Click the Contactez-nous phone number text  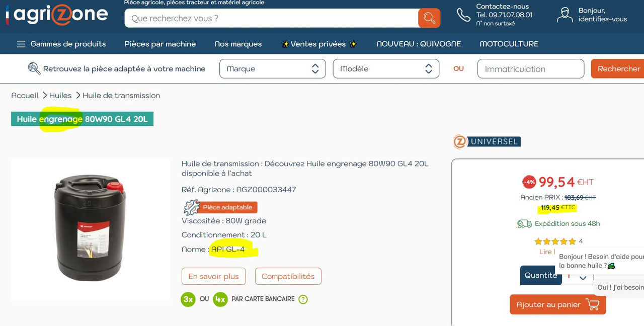504,15
